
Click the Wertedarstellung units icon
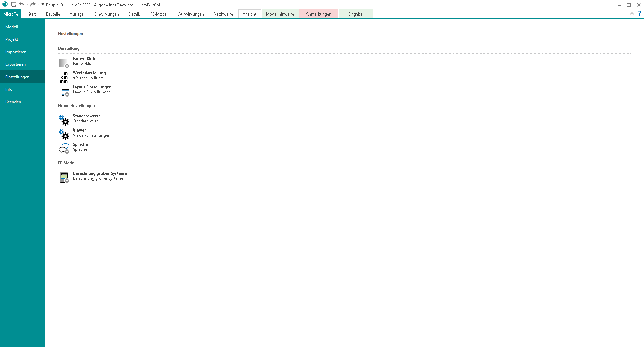coord(64,77)
